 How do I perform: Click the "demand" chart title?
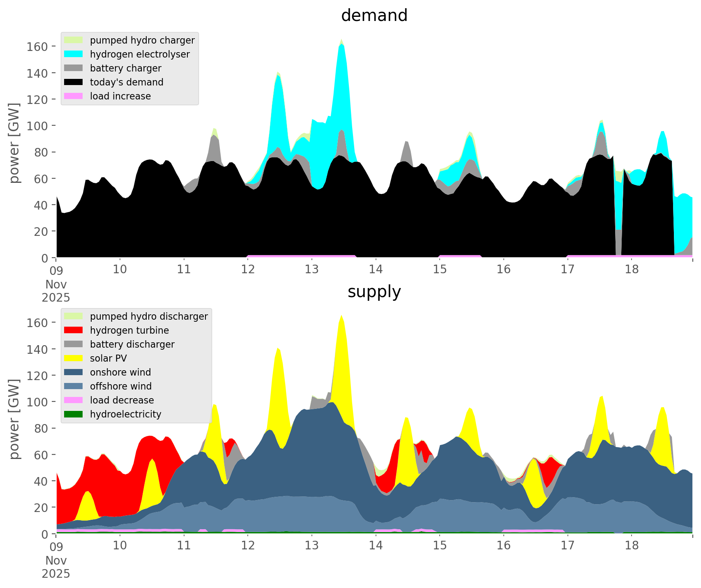tap(374, 16)
